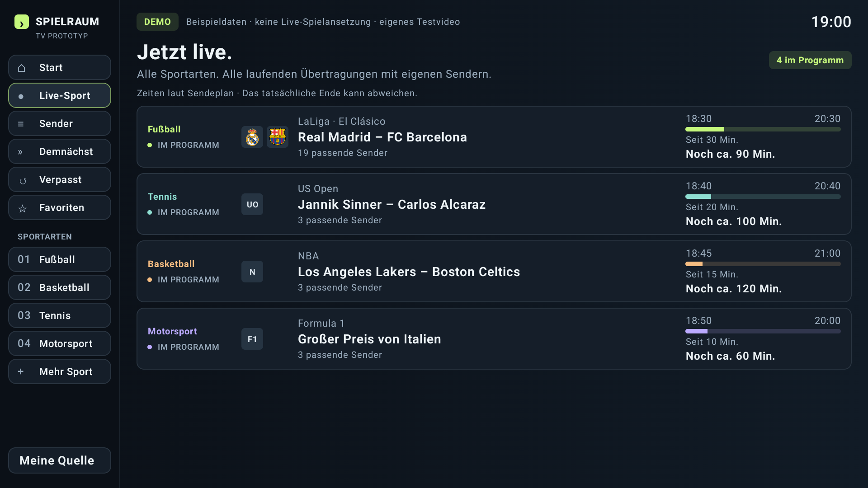
Task: Click the UO badge for US Open
Action: pyautogui.click(x=252, y=204)
